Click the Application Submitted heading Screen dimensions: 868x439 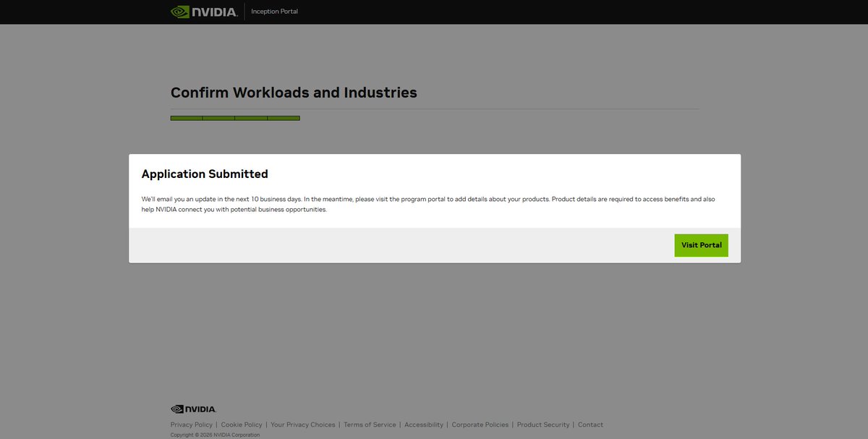[x=205, y=174]
